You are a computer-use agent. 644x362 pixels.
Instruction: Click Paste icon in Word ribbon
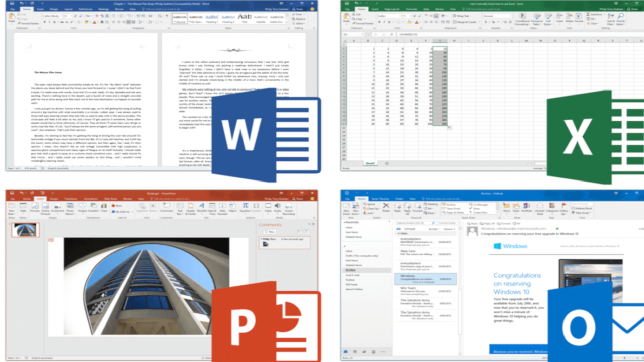12,17
